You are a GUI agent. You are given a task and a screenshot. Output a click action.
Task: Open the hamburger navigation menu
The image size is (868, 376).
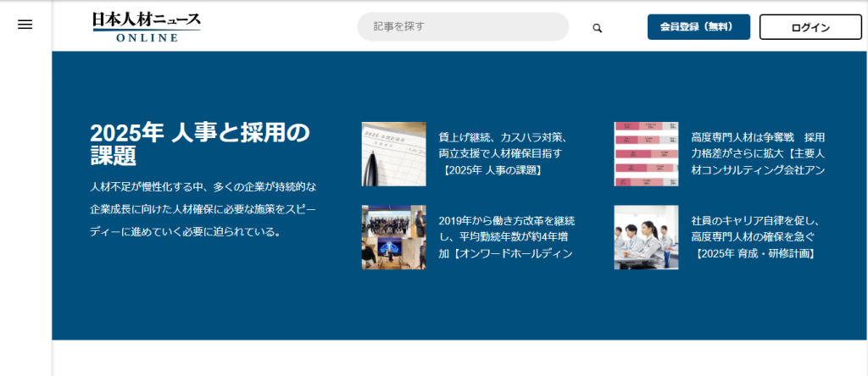click(25, 25)
